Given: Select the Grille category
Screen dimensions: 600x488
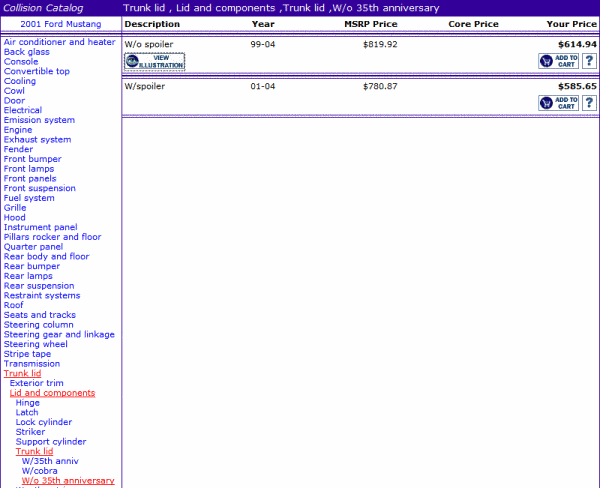Looking at the screenshot, I should pos(15,208).
